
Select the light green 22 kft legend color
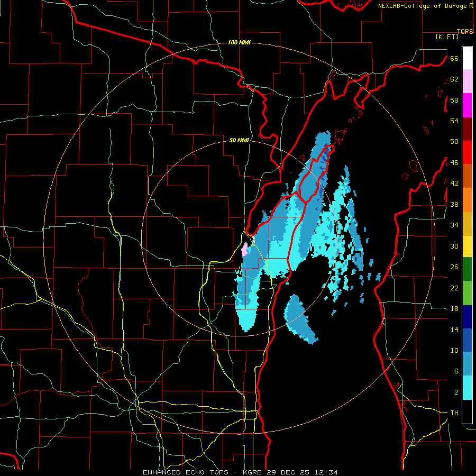[467, 293]
